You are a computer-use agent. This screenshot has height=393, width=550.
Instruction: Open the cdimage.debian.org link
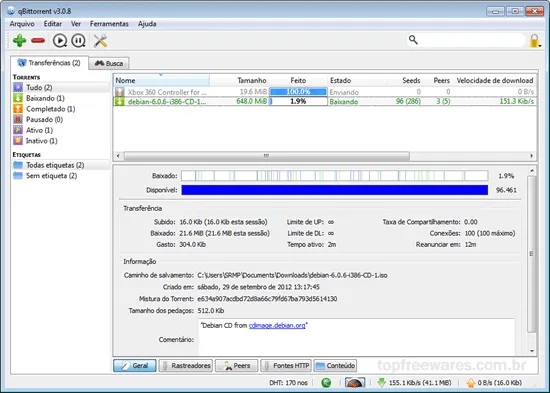277,325
